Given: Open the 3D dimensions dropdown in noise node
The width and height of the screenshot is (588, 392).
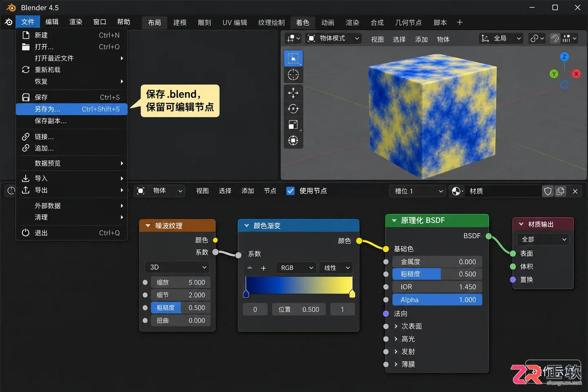Looking at the screenshot, I should pyautogui.click(x=177, y=267).
